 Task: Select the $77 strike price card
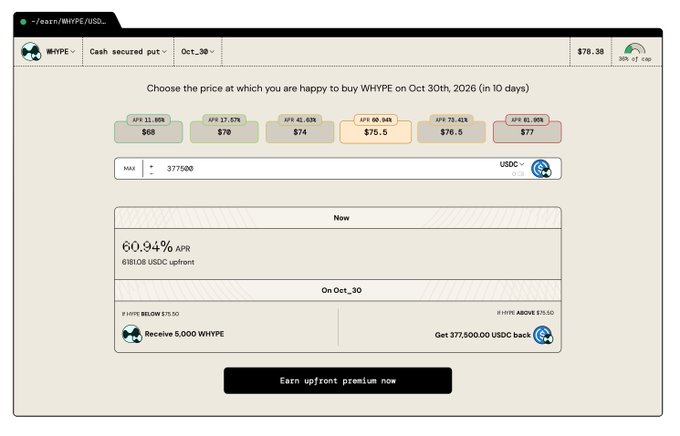tap(527, 132)
